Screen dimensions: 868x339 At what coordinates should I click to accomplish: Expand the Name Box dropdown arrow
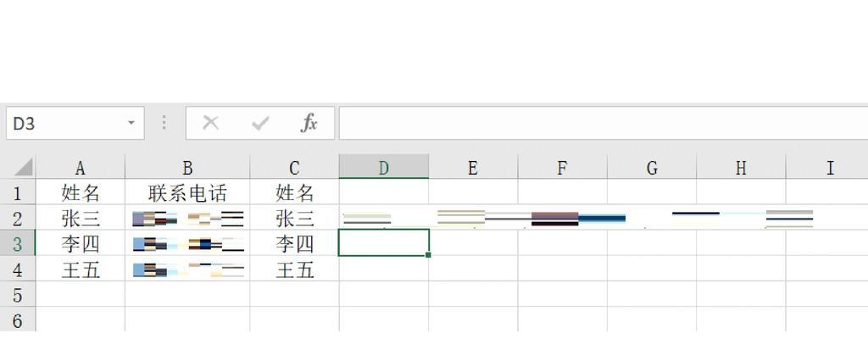click(x=131, y=124)
